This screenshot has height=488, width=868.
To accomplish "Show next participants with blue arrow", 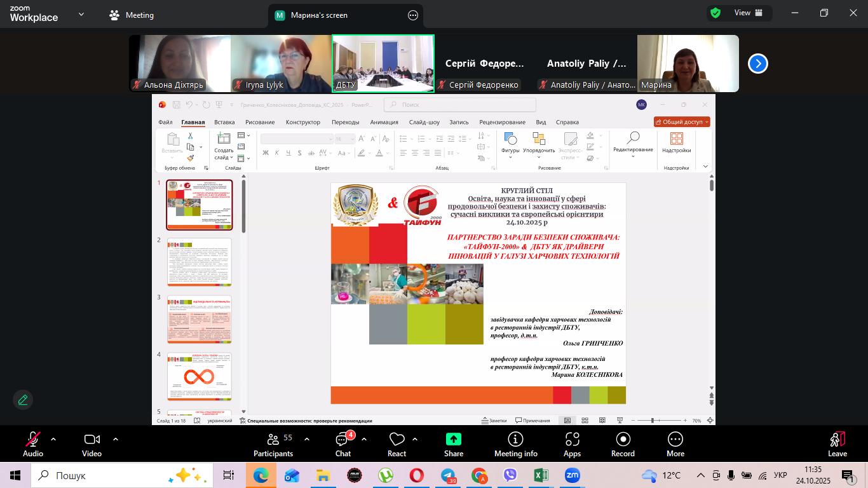I will (757, 64).
